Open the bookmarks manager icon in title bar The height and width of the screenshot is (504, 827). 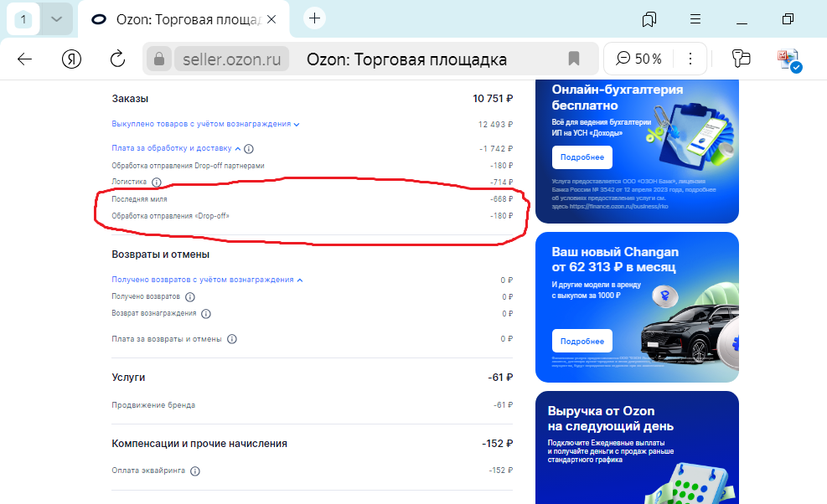click(649, 19)
